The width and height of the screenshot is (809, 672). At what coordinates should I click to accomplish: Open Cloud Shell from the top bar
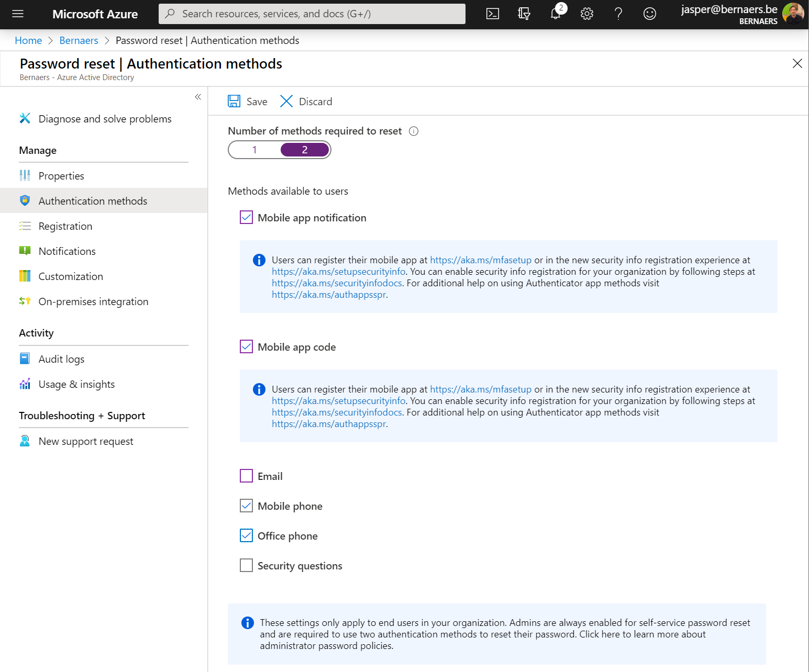click(493, 14)
